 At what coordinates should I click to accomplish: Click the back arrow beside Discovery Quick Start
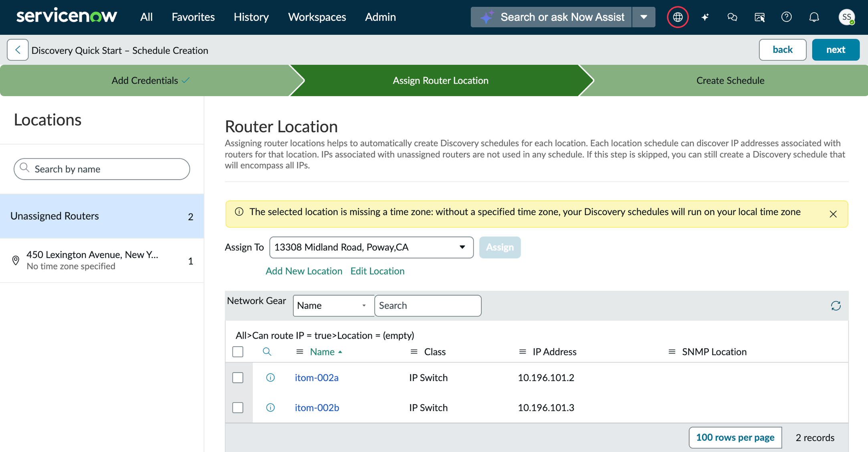coord(18,50)
